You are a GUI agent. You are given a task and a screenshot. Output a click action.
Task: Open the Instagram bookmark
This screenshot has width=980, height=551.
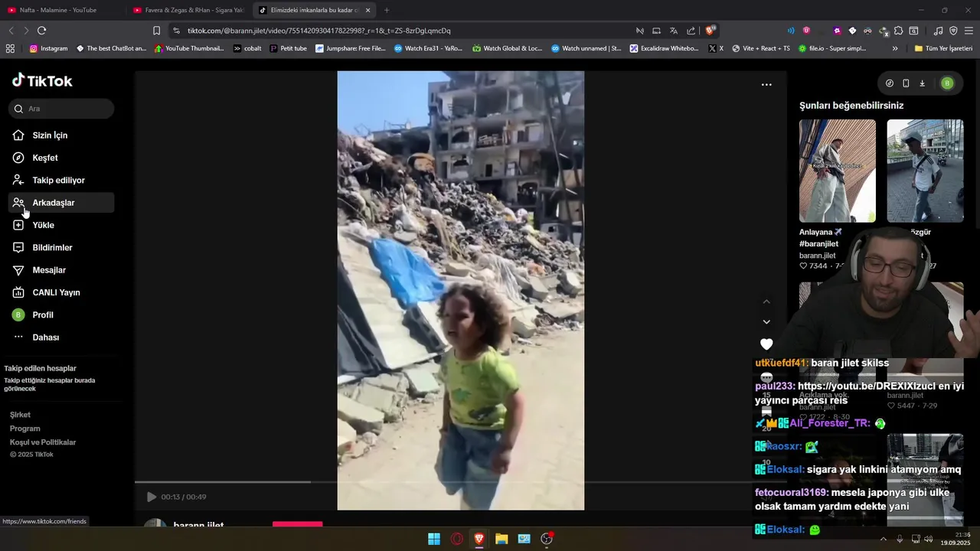[48, 48]
